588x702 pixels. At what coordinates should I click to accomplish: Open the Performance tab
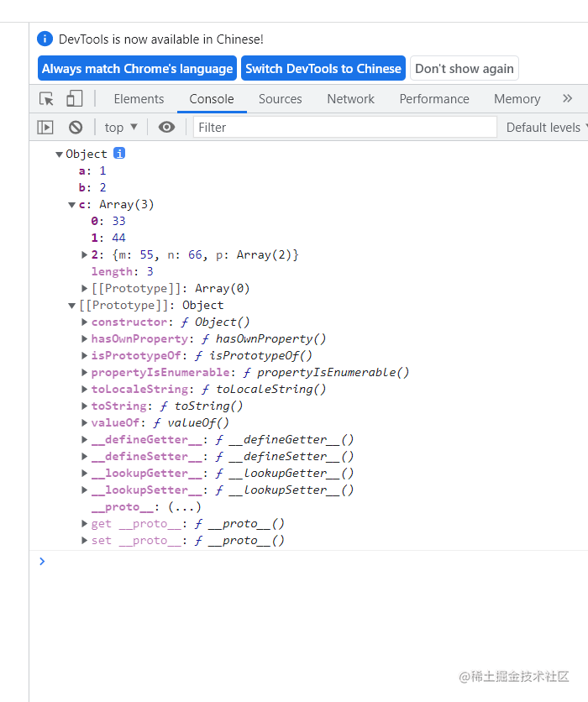(434, 98)
